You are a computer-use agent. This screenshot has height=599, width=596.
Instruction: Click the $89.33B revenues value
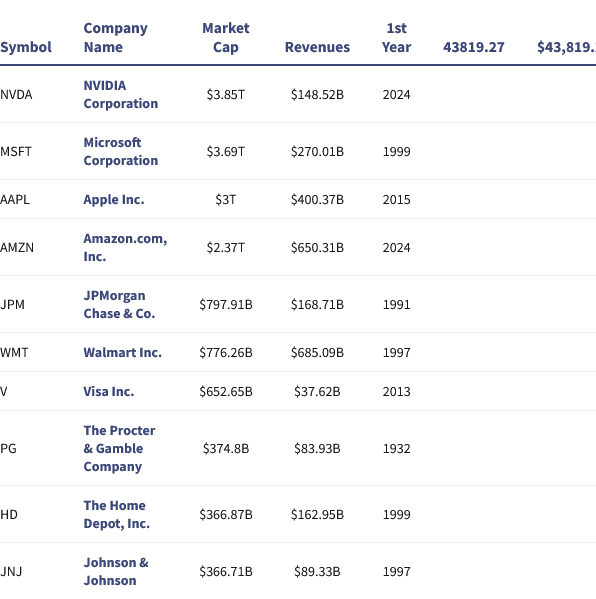[317, 571]
